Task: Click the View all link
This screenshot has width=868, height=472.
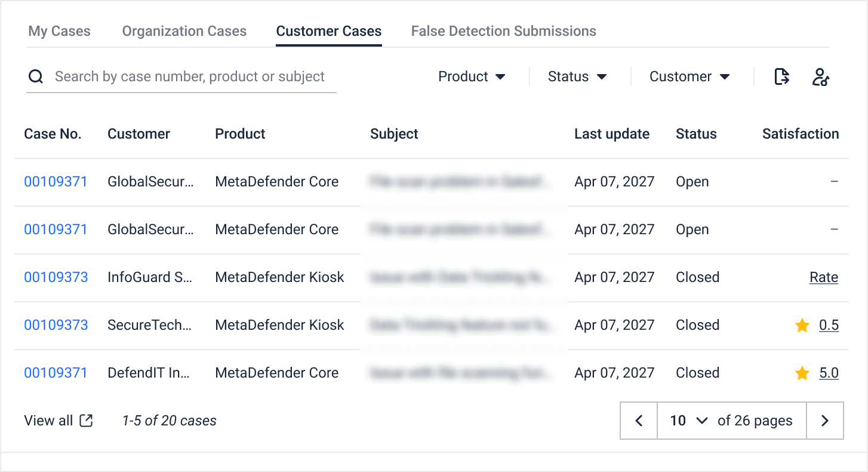Action: click(x=48, y=421)
